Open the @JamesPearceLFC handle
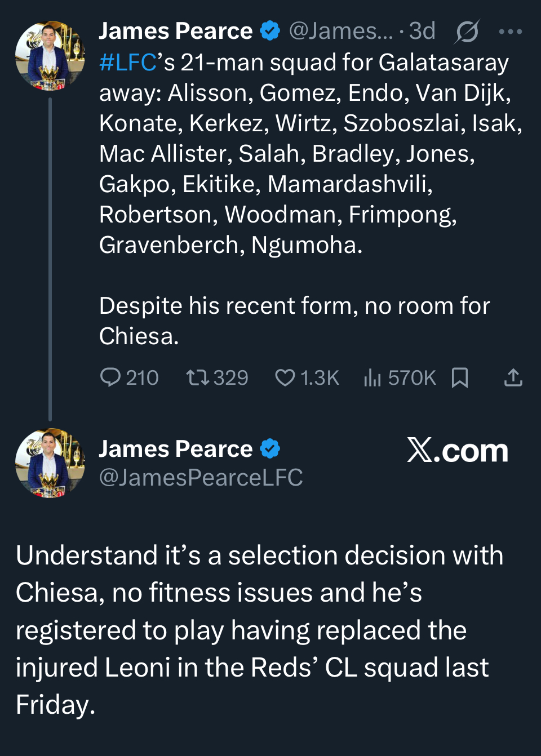Screen dimensions: 541x756 tap(201, 478)
